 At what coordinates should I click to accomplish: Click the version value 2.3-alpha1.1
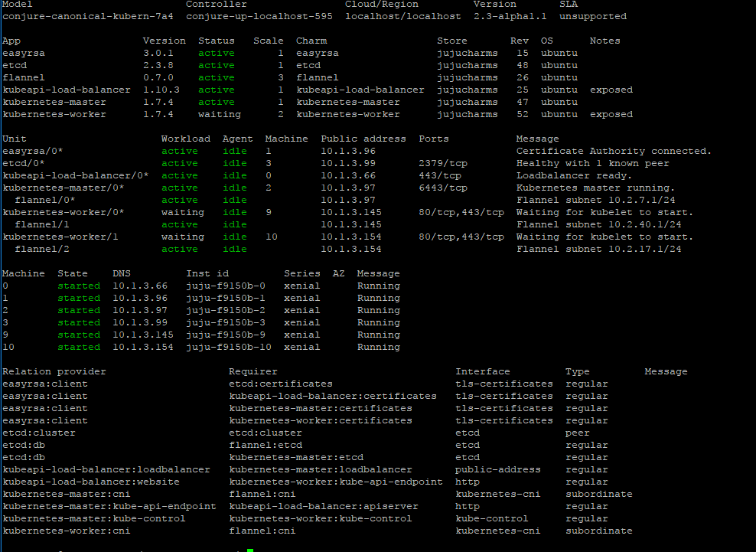coord(510,16)
